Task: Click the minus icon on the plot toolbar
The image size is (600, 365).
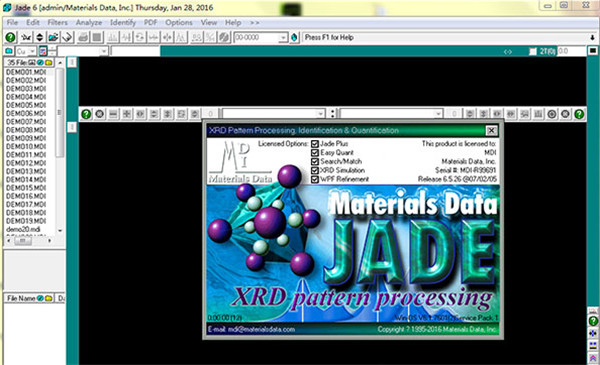Action: tap(113, 114)
